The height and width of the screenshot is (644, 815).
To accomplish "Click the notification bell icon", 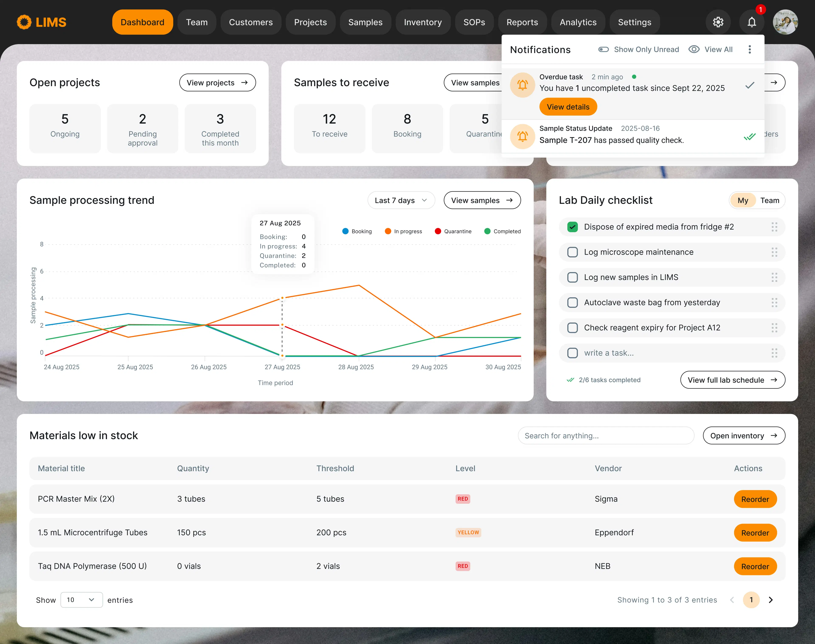I will [752, 22].
